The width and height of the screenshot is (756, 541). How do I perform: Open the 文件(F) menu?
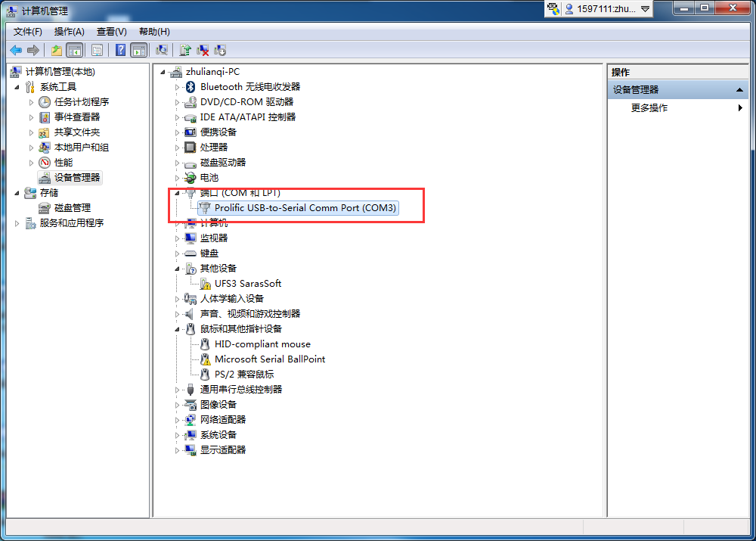coord(27,32)
